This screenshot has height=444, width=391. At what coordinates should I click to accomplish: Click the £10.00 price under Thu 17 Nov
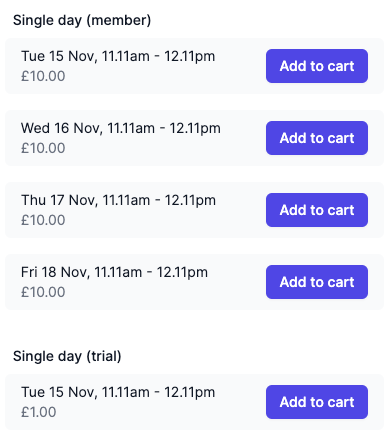[43, 220]
